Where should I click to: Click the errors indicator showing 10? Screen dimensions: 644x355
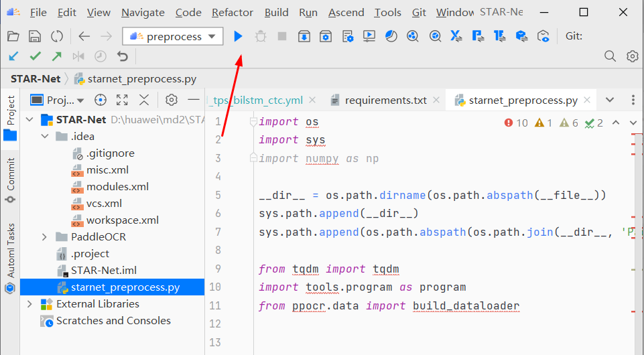517,123
